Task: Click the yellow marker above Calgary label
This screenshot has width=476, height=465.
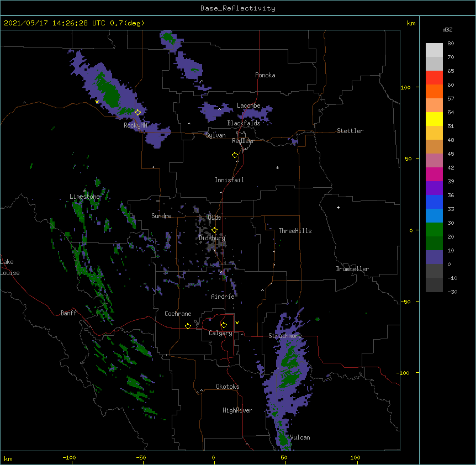Action: click(x=224, y=325)
